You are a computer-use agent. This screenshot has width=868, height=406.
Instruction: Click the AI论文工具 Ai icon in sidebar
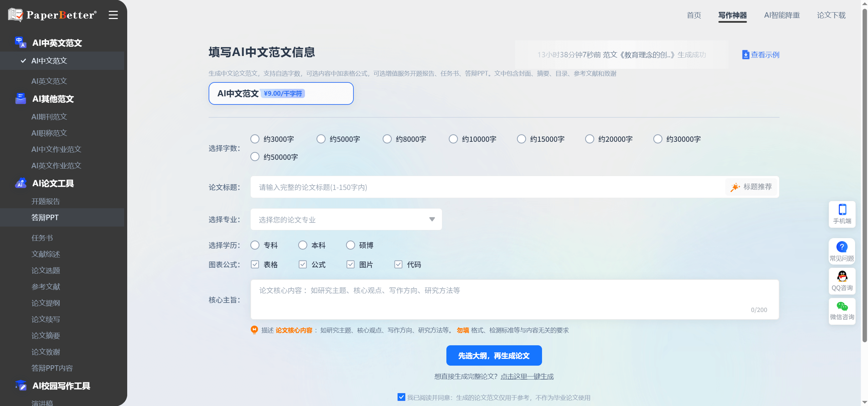20,183
